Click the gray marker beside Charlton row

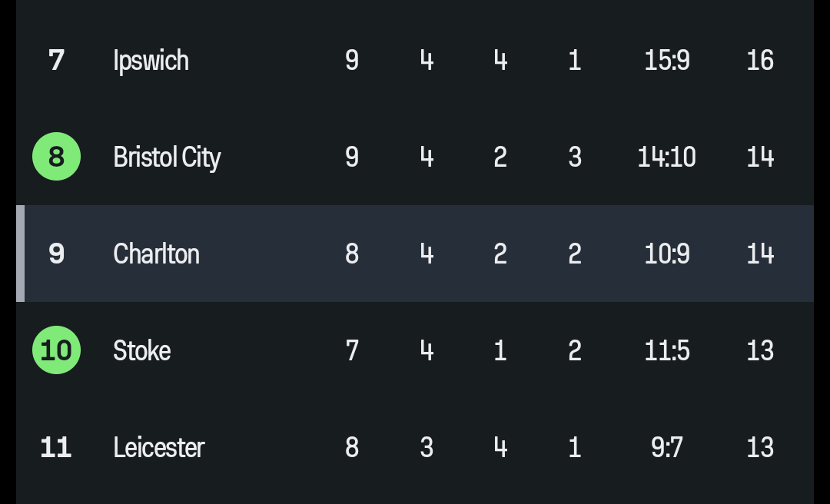click(x=21, y=254)
